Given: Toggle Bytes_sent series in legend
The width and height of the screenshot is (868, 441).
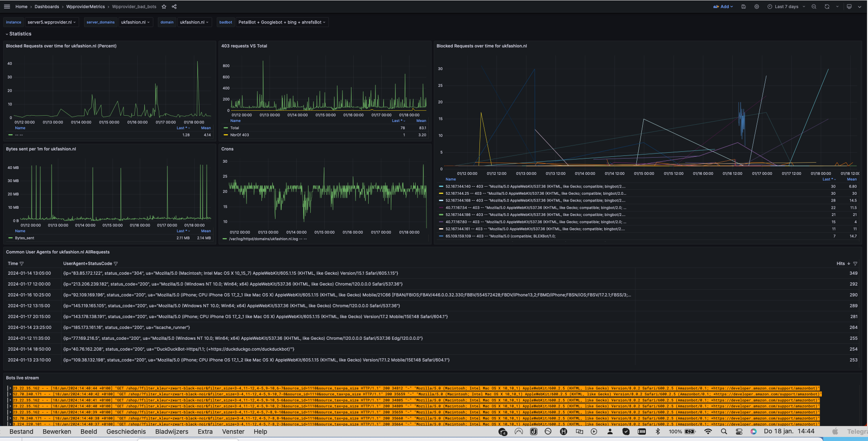Looking at the screenshot, I should (x=24, y=238).
